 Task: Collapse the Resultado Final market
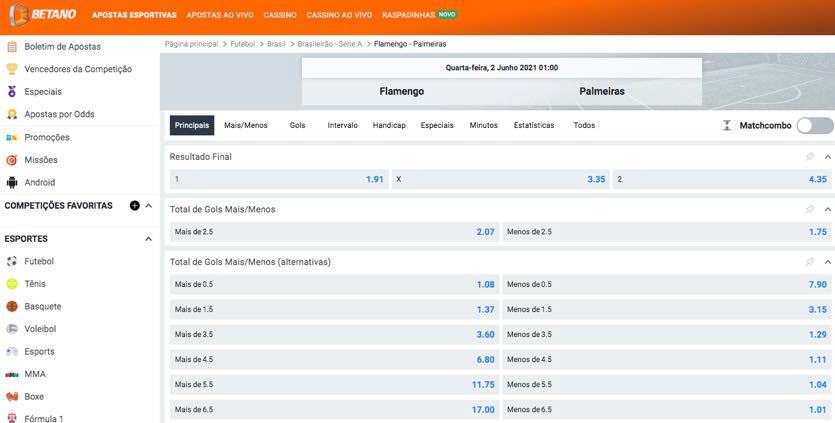[828, 157]
